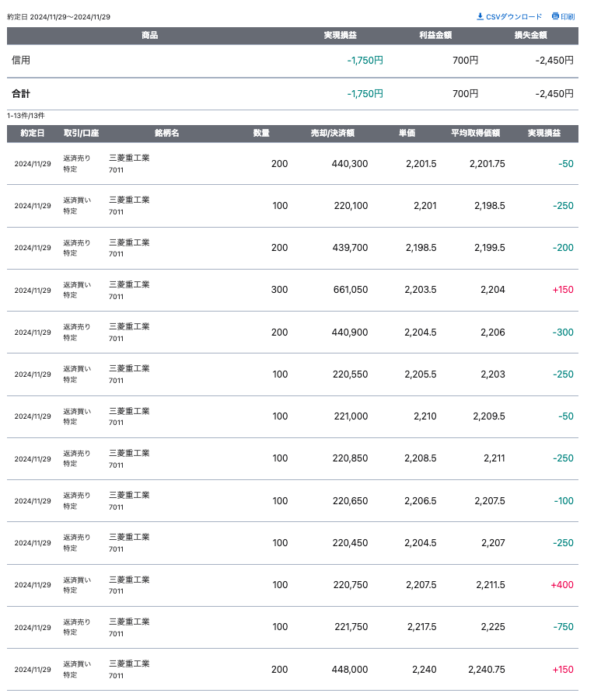This screenshot has width=608, height=700.
Task: Open the CSVダウンロード link
Action: point(514,16)
